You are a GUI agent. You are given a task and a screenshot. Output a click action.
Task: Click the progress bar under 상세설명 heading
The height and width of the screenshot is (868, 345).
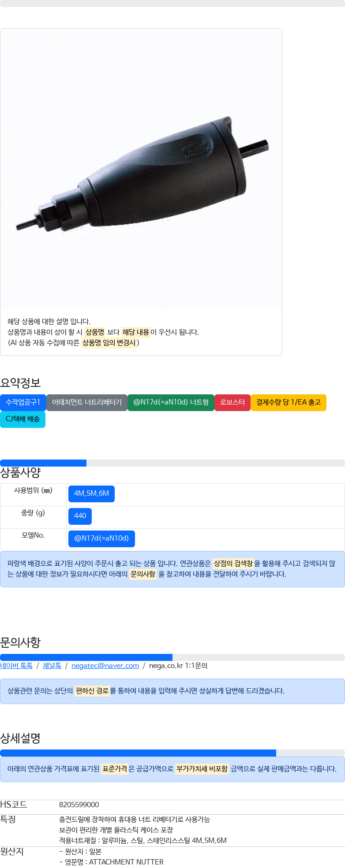pyautogui.click(x=172, y=753)
